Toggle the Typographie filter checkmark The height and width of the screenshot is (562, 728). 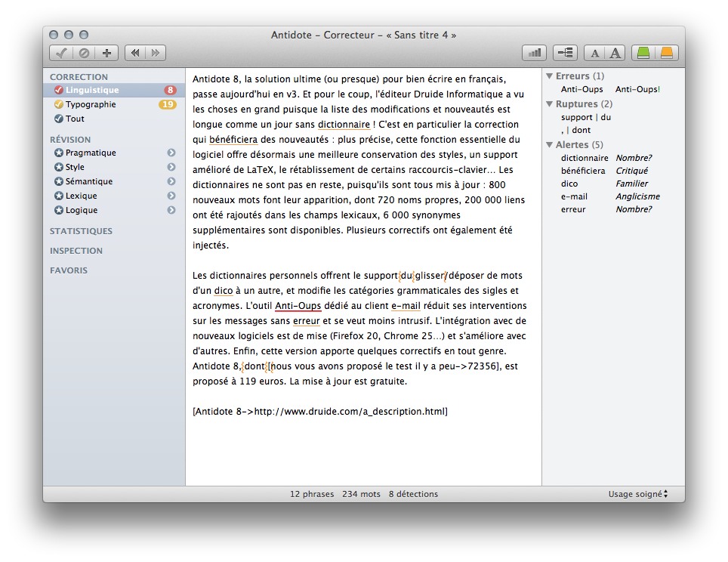(58, 105)
